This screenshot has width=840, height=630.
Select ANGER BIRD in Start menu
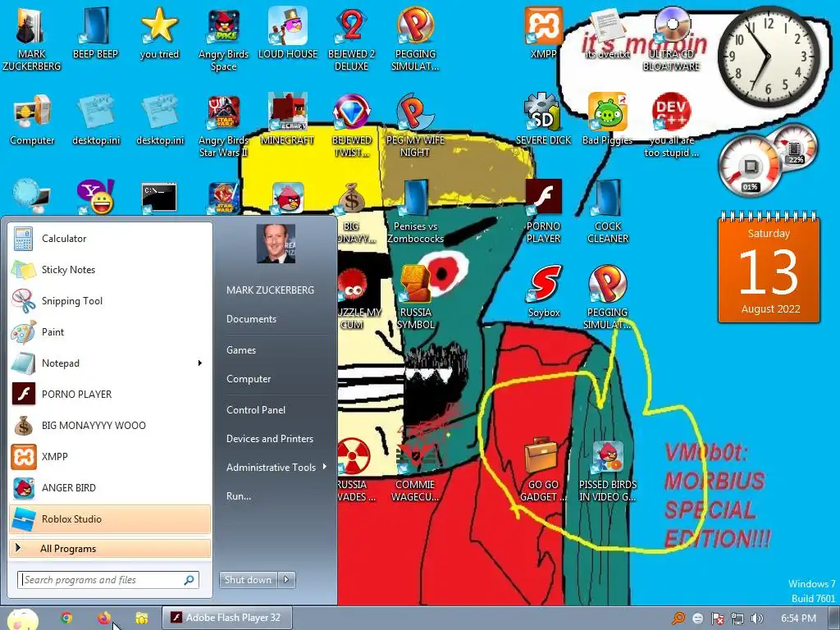click(110, 487)
